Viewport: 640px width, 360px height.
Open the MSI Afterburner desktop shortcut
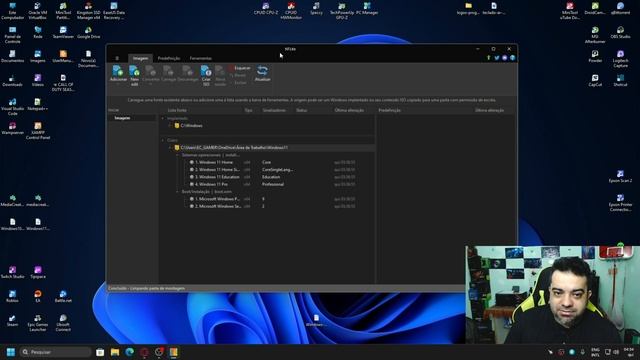tap(595, 35)
